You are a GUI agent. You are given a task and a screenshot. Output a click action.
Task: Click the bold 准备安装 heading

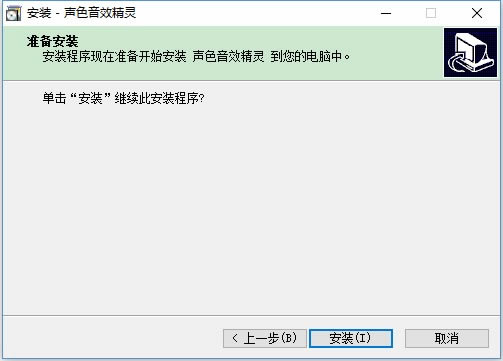tap(52, 42)
